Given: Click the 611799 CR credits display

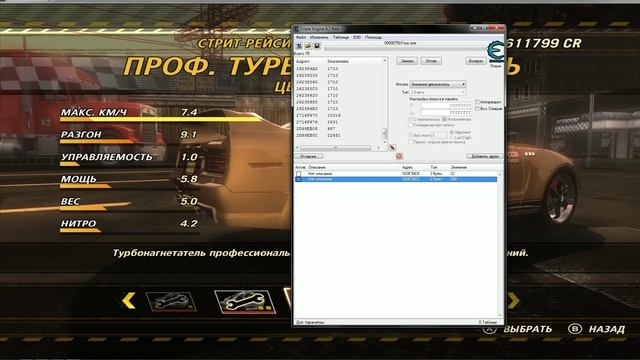Looking at the screenshot, I should click(543, 43).
